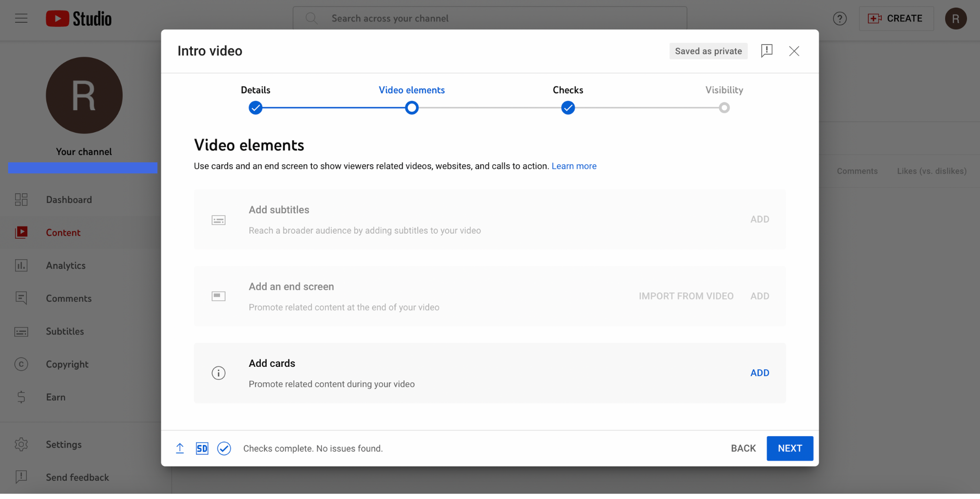Open Subtitles in the sidebar
The height and width of the screenshot is (499, 980).
65,331
